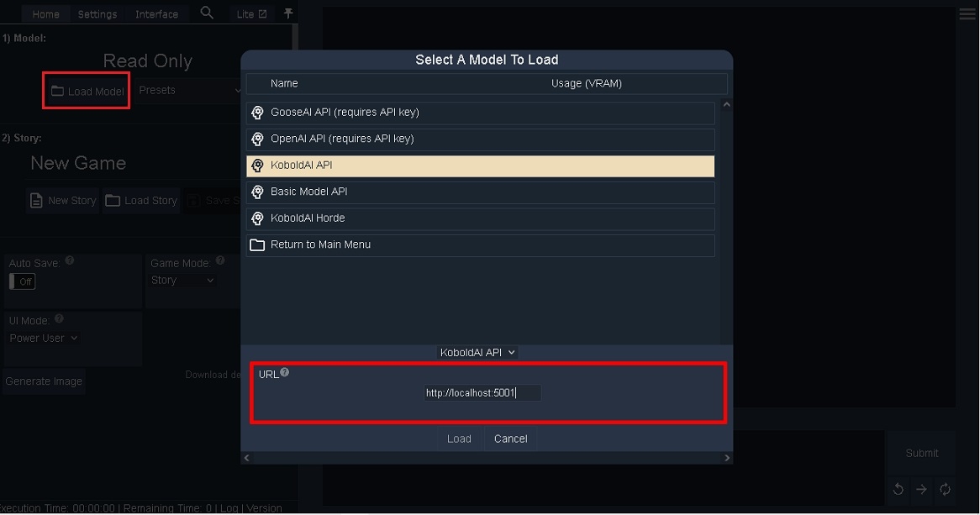Click the pin menu icon
The height and width of the screenshot is (515, 980).
287,13
